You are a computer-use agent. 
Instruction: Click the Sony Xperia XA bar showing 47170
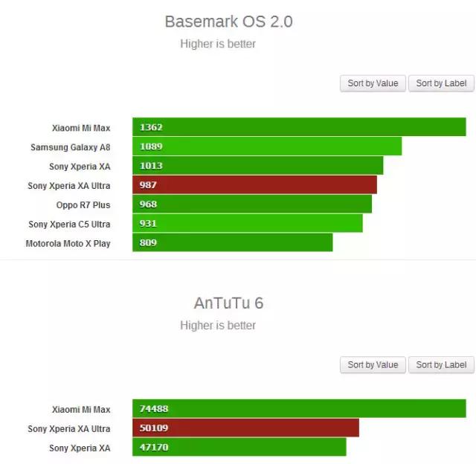coord(239,448)
